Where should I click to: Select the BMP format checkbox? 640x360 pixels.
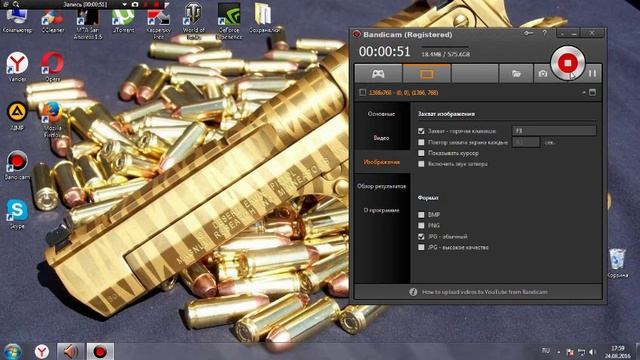click(x=421, y=214)
